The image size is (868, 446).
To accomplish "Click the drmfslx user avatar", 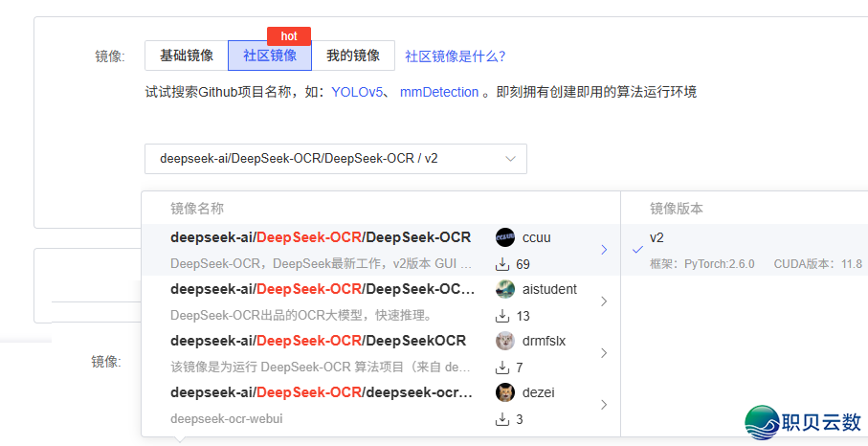I will pos(505,341).
